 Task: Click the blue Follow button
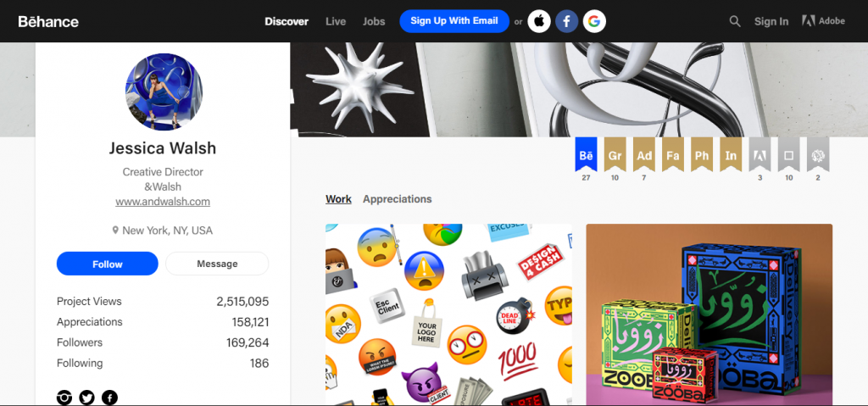point(108,264)
